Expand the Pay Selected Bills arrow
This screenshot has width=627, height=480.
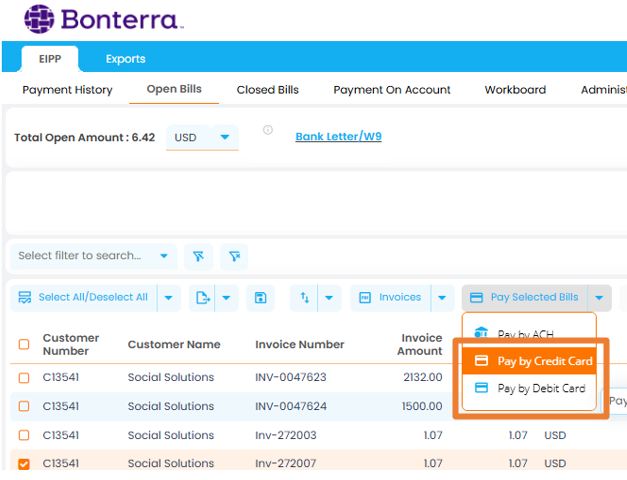point(599,298)
